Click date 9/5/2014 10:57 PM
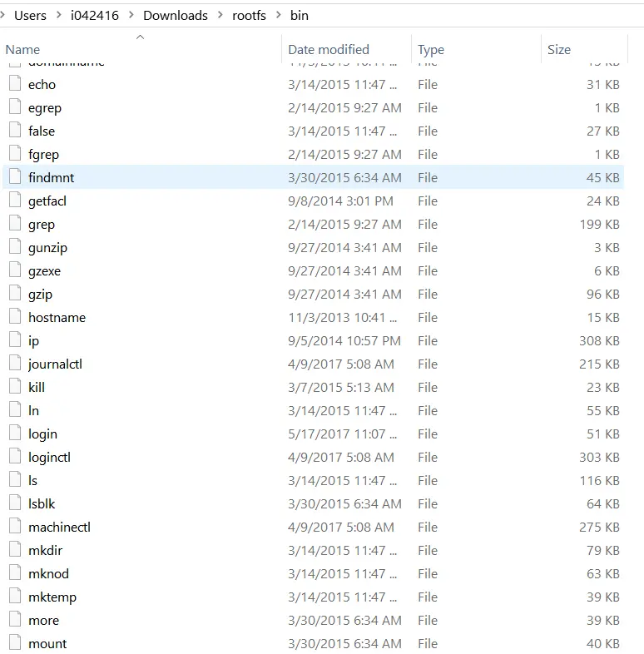644x654 pixels. (344, 341)
